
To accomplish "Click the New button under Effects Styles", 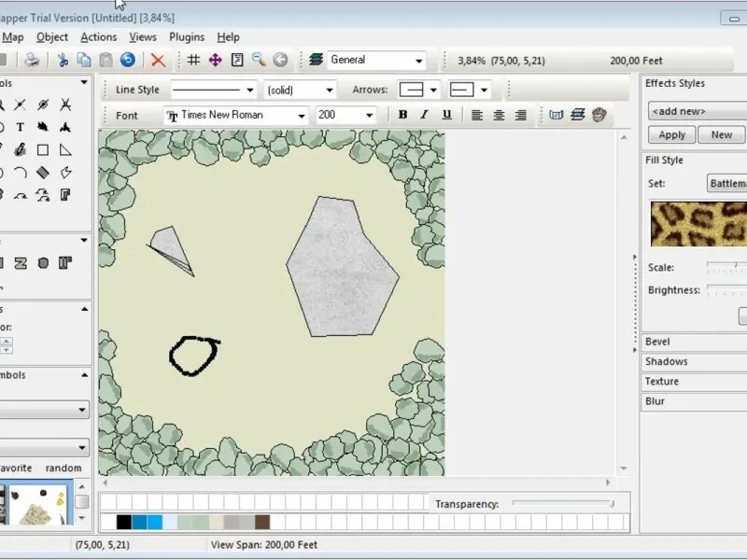I will (x=721, y=134).
